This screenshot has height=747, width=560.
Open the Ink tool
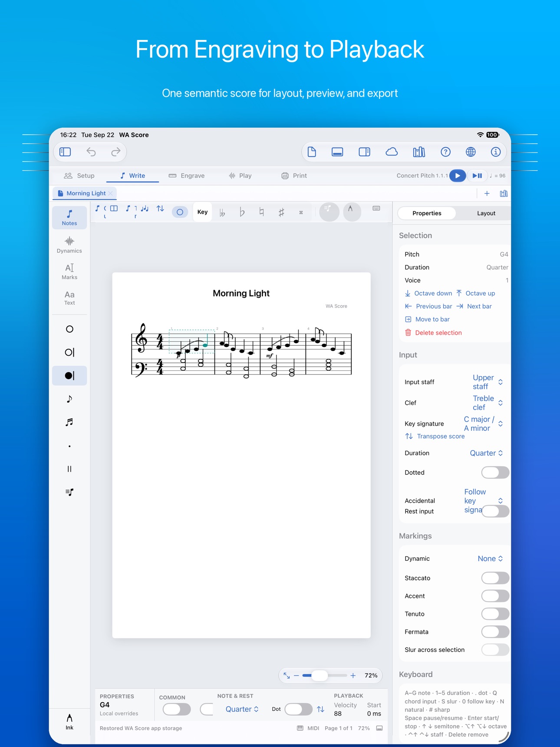pos(69,721)
